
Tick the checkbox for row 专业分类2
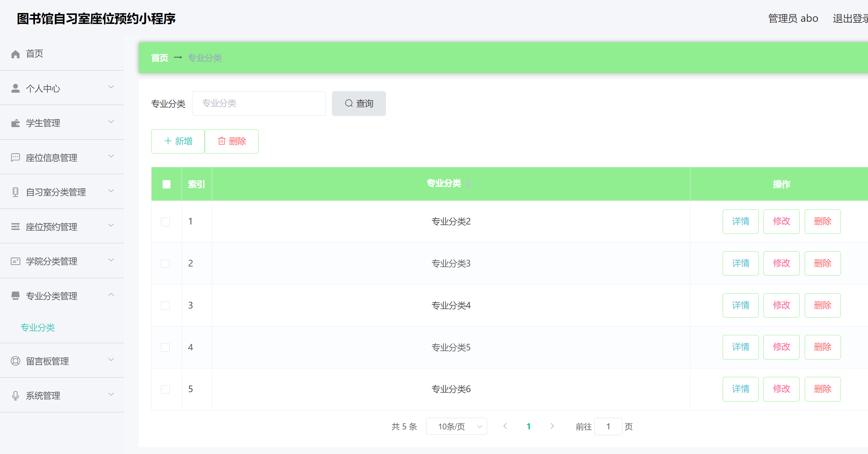pos(165,222)
